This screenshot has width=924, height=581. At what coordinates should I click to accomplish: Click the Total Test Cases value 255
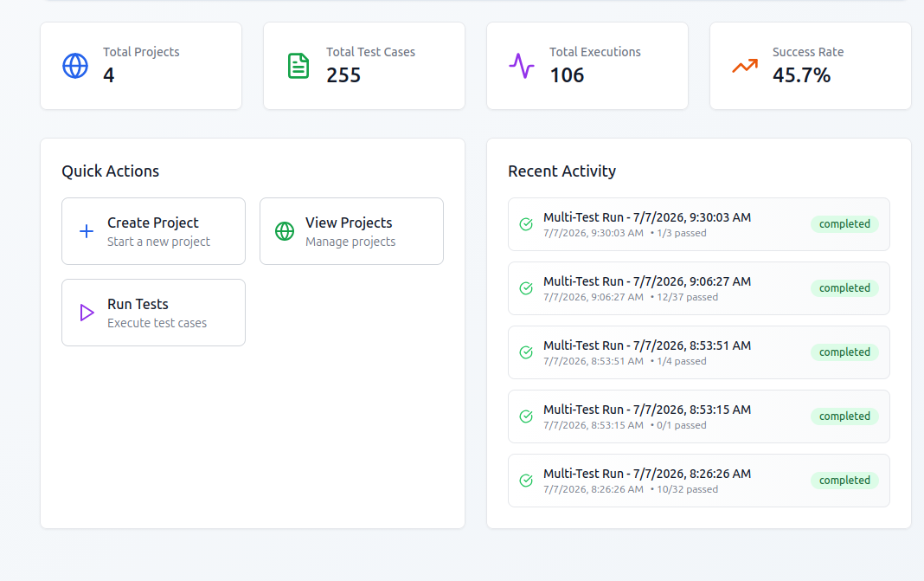tap(343, 75)
